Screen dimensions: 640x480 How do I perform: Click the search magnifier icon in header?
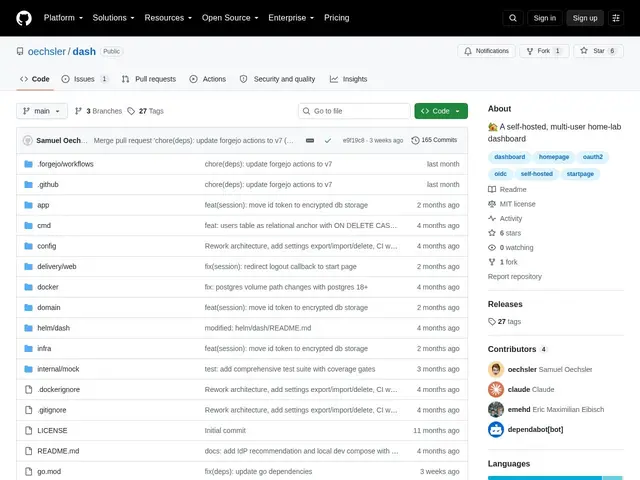(x=513, y=18)
